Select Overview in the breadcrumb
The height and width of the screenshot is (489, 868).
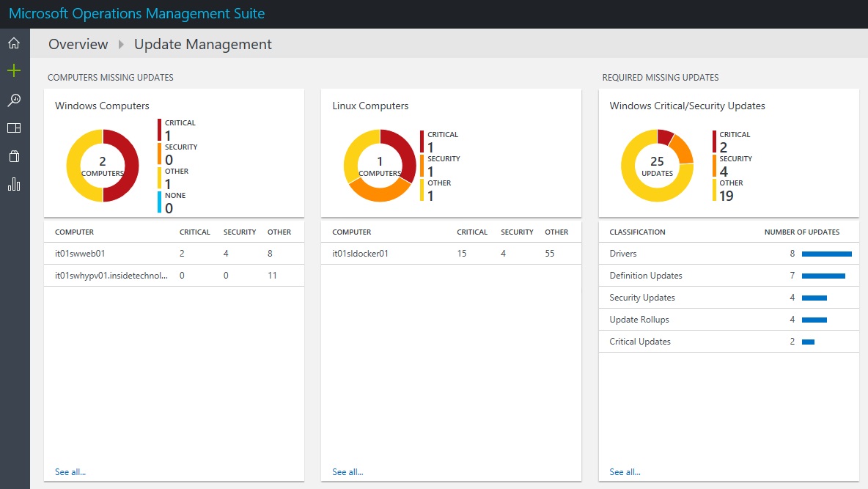coord(78,44)
